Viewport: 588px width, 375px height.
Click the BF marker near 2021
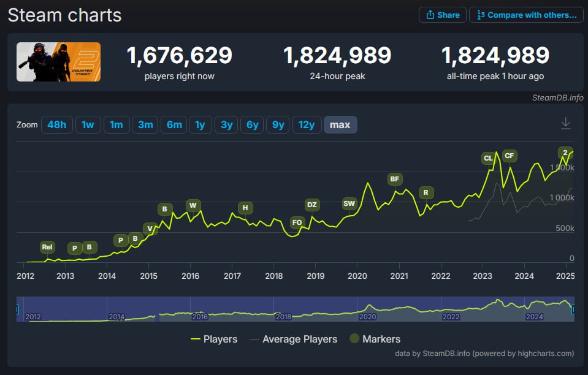point(395,179)
